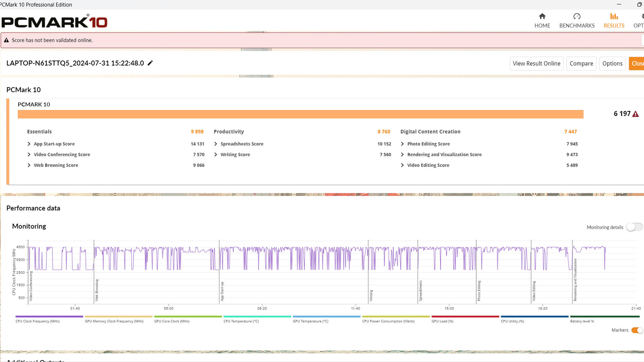
Task: Enable the Monitoring details switch
Action: [x=634, y=227]
